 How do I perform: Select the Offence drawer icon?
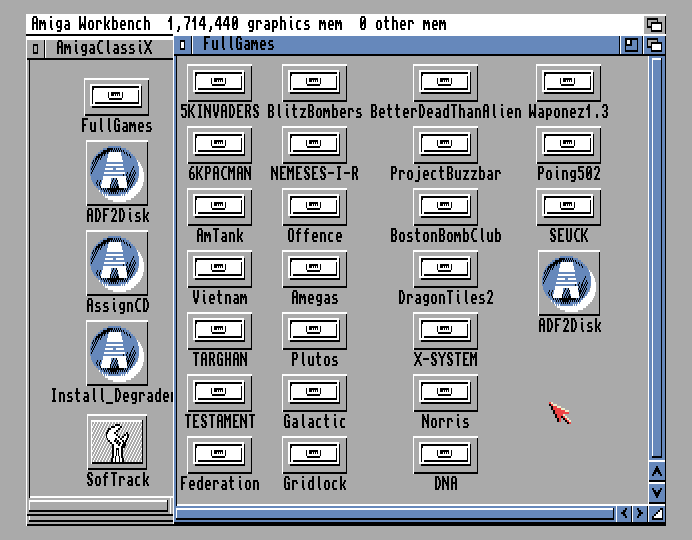[314, 207]
